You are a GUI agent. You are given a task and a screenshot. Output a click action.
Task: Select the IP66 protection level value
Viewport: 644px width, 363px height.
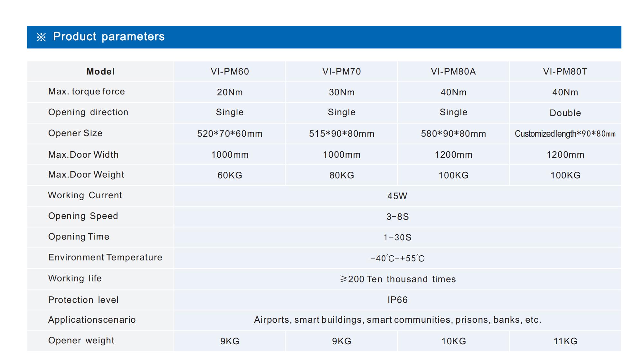397,300
